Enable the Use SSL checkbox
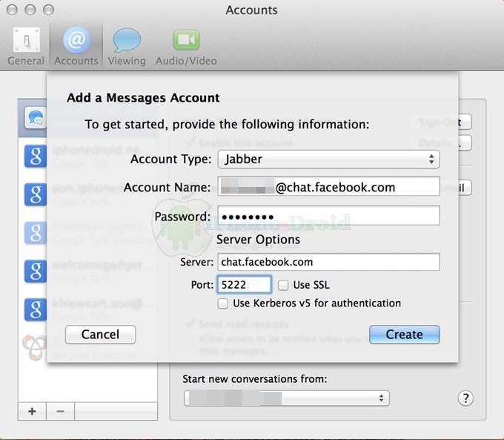The height and width of the screenshot is (440, 504). pyautogui.click(x=283, y=285)
